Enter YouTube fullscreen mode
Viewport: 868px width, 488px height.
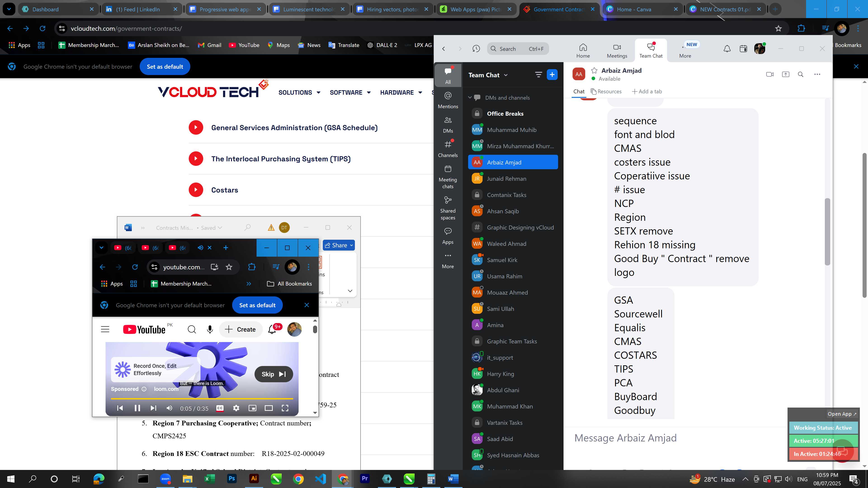pos(285,408)
